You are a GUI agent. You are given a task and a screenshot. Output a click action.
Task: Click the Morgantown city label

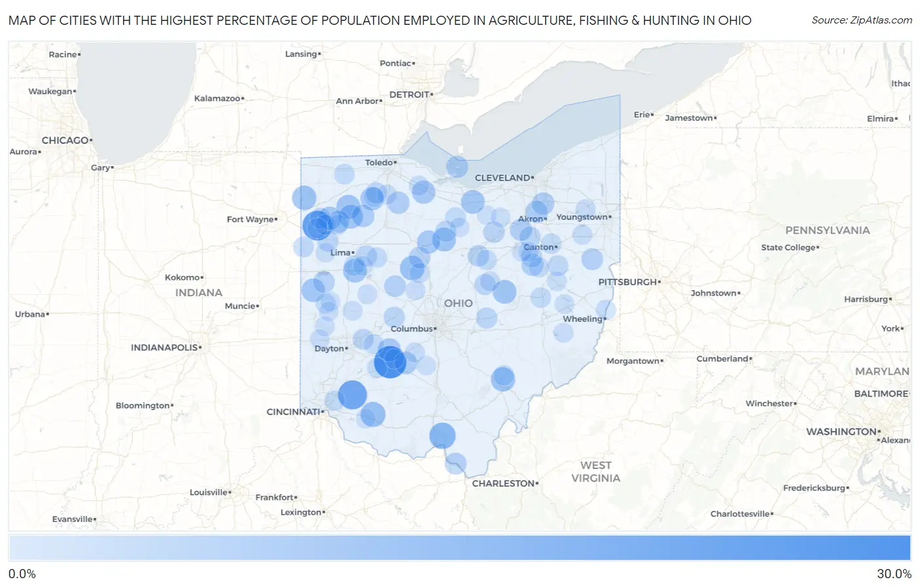point(633,361)
